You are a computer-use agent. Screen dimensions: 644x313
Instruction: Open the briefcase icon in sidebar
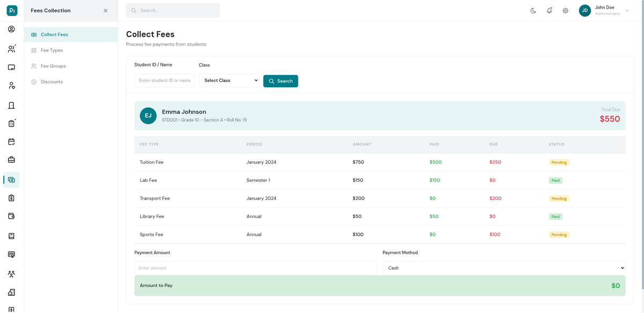(11, 160)
